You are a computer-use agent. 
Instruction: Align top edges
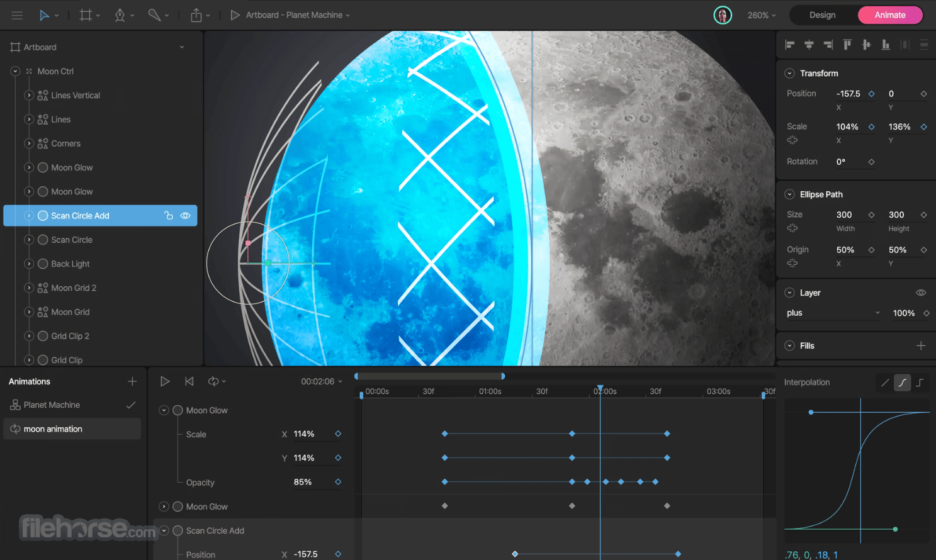pyautogui.click(x=847, y=45)
